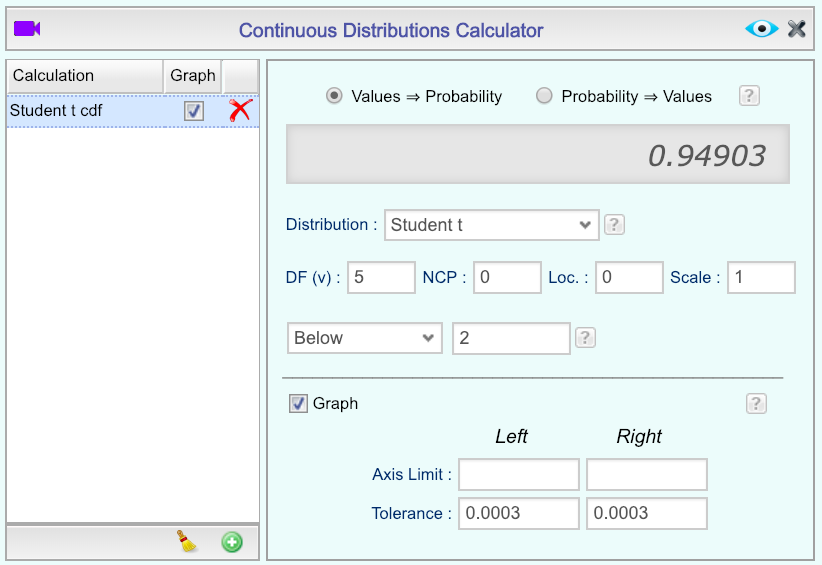
Task: Click the DF (v) input field
Action: (x=381, y=278)
